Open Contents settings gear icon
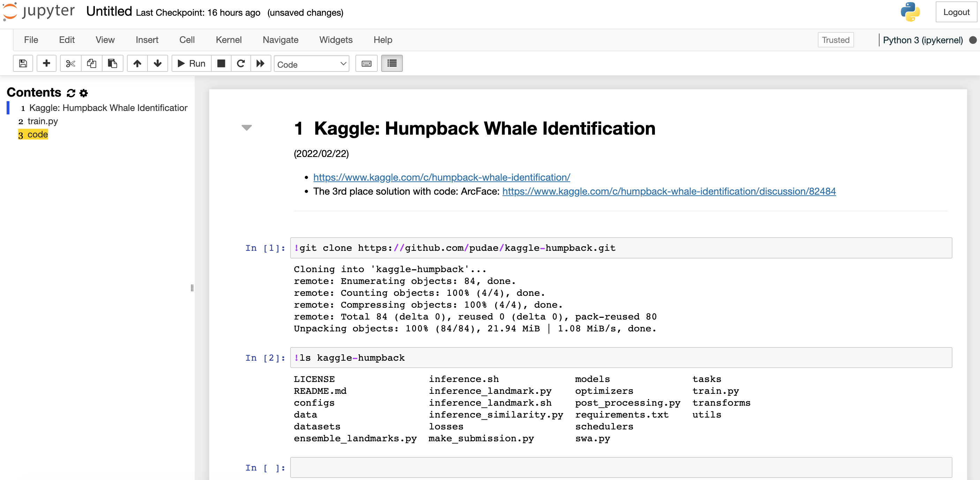This screenshot has height=480, width=980. [x=84, y=93]
